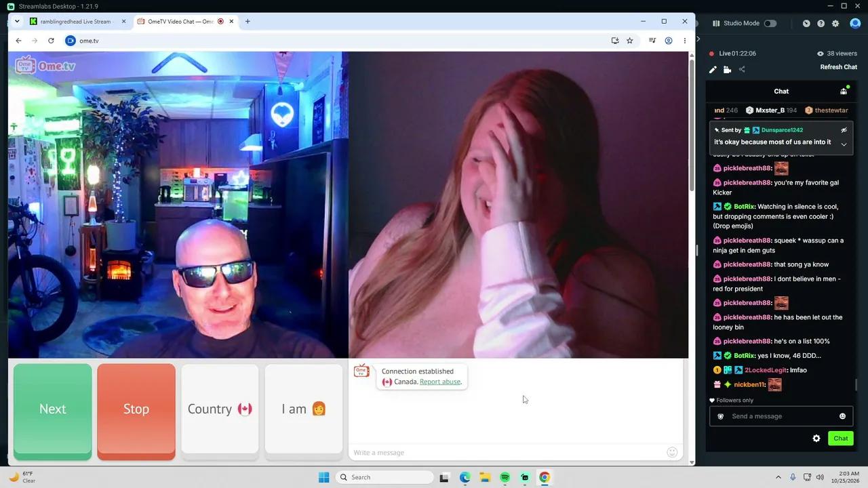Open the OmeTV emoji smiley picker
Image resolution: width=868 pixels, height=488 pixels.
click(672, 452)
